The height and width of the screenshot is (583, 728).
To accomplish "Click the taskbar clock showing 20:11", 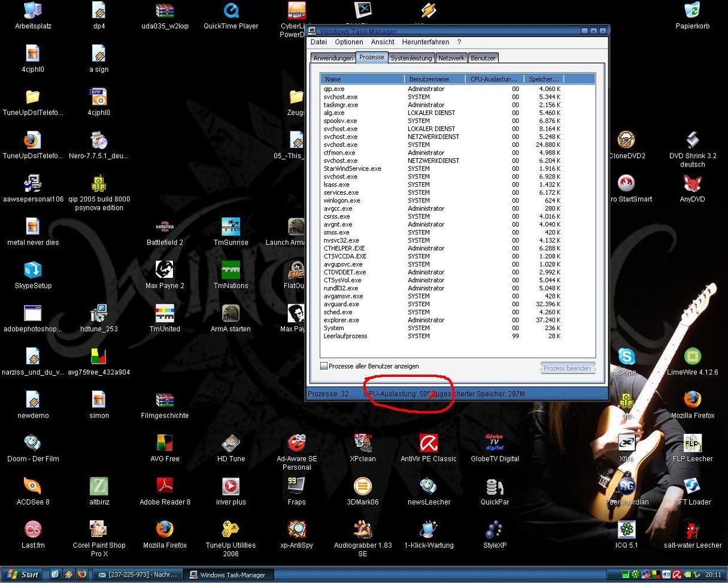I will pyautogui.click(x=712, y=575).
